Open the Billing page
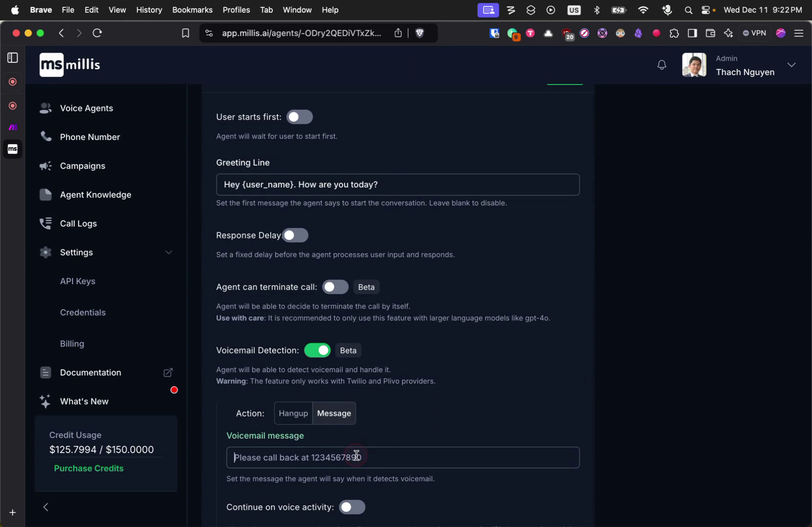Viewport: 812px width, 527px height. pyautogui.click(x=72, y=344)
